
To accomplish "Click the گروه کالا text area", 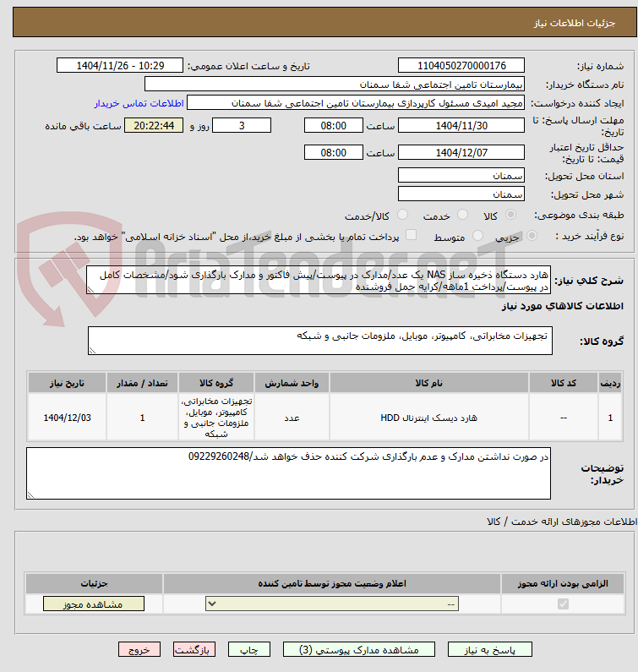I will (x=320, y=341).
